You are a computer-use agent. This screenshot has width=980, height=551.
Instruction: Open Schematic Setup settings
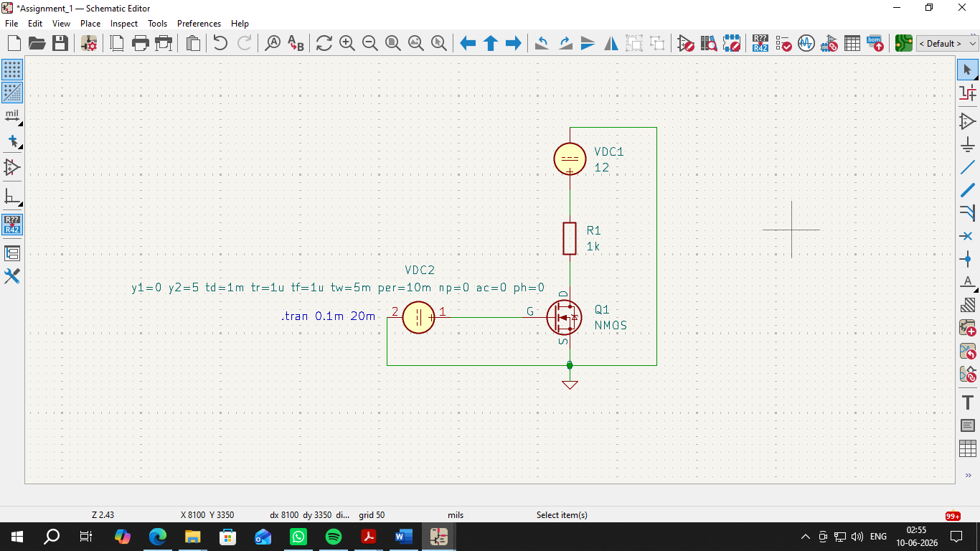point(89,43)
